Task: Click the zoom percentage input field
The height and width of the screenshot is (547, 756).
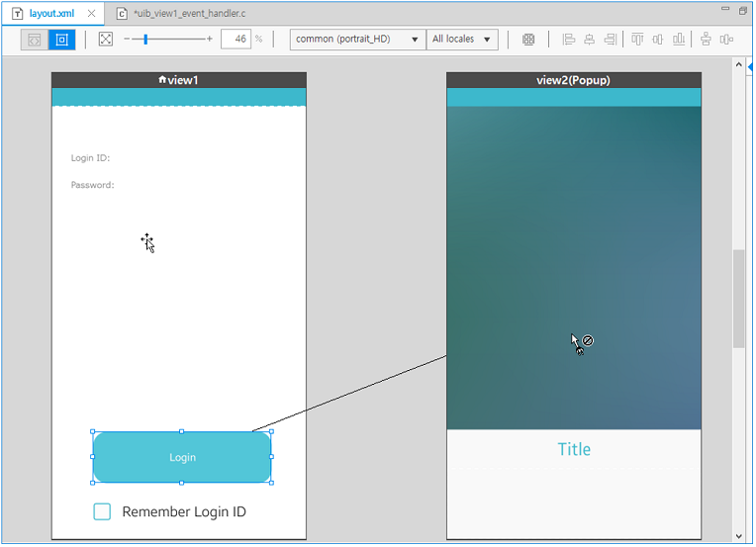Action: 236,40
